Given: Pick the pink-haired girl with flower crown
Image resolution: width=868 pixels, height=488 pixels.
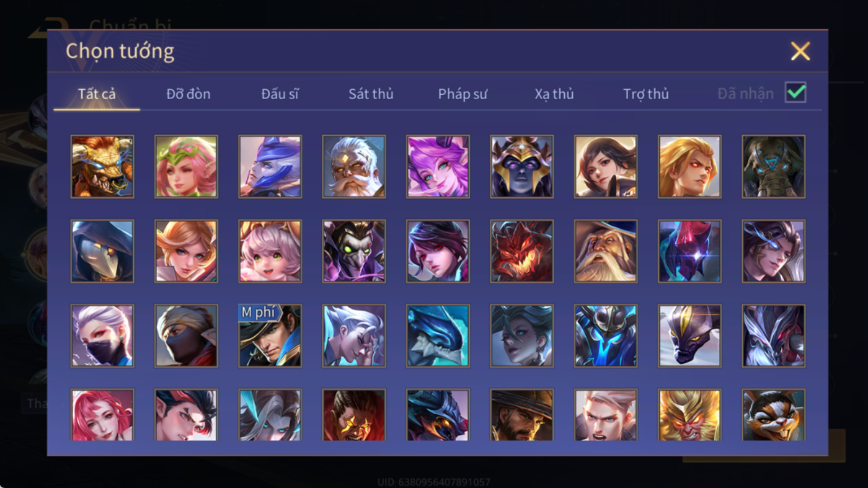Looking at the screenshot, I should point(186,167).
